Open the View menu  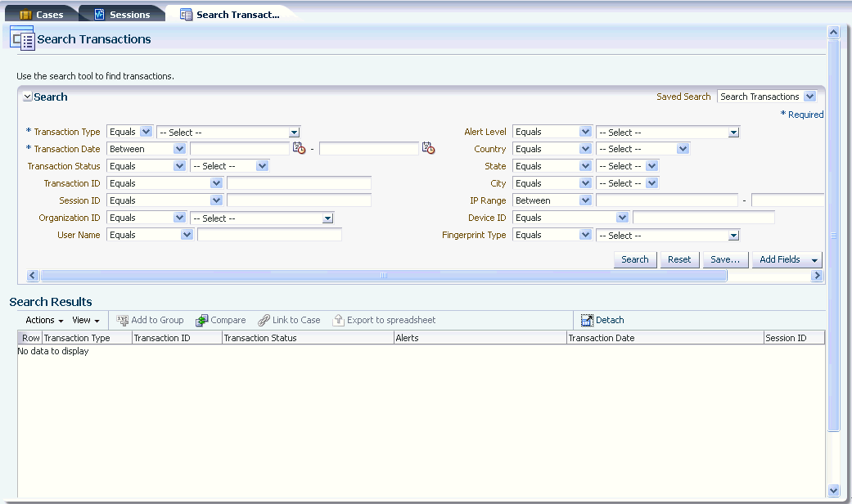point(86,321)
